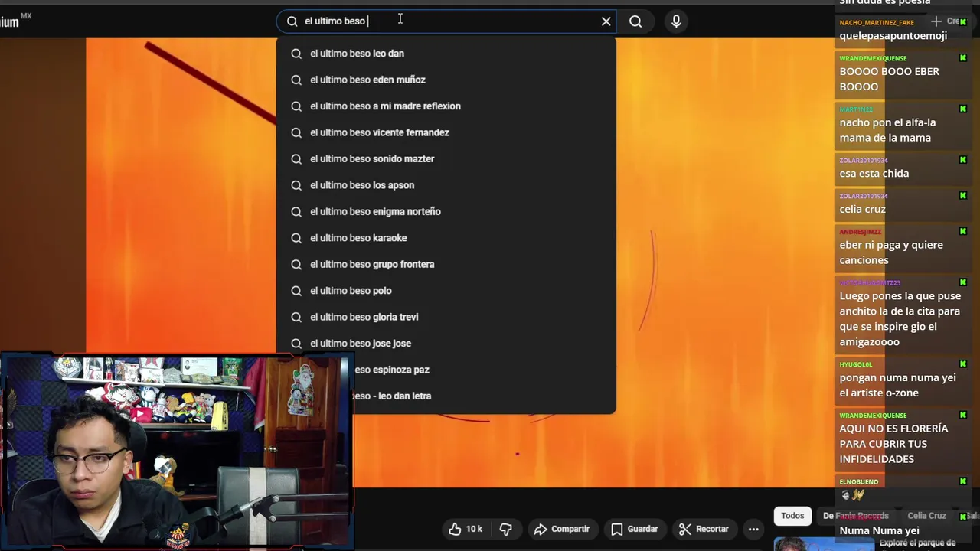
Task: Click username ELNOBUENO in chat
Action: pos(858,482)
